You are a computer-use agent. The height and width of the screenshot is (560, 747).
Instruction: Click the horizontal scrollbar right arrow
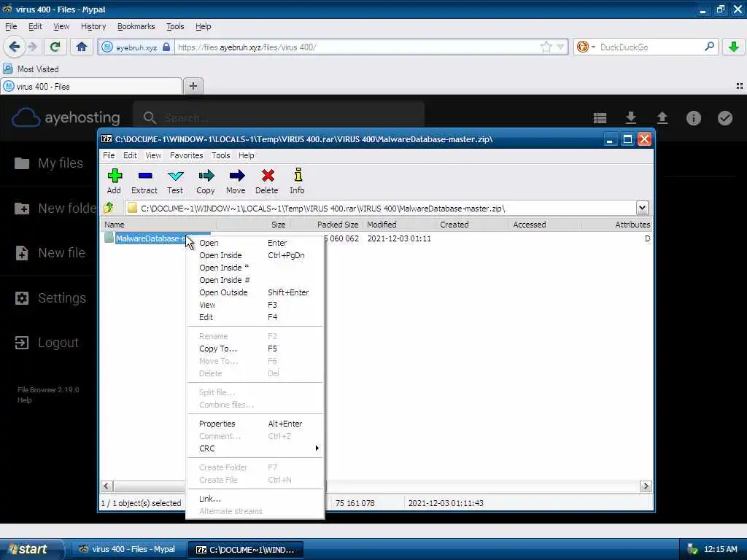tap(646, 486)
